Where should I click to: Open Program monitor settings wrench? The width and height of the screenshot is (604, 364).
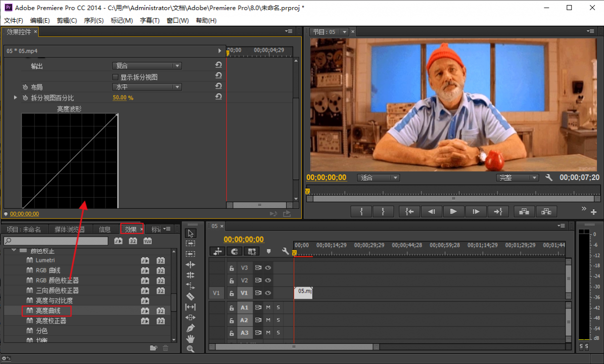[549, 177]
